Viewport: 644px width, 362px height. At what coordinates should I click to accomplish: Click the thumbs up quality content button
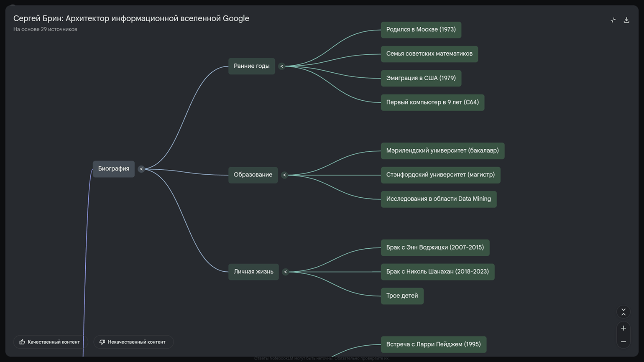click(x=50, y=342)
